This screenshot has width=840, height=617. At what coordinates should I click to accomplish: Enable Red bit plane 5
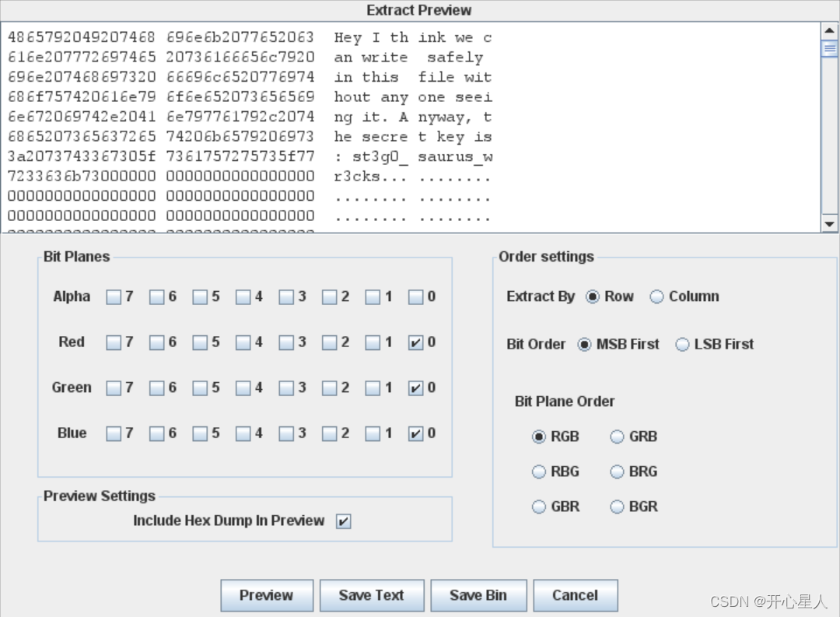click(200, 342)
